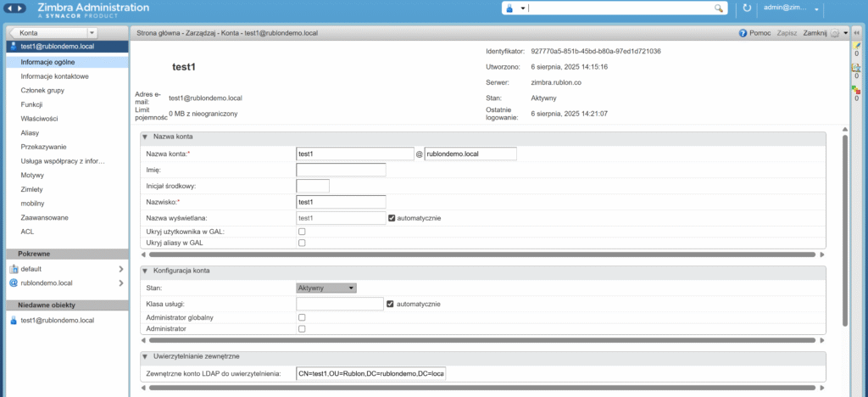Tick the Administrator globalny checkbox

[x=302, y=317]
